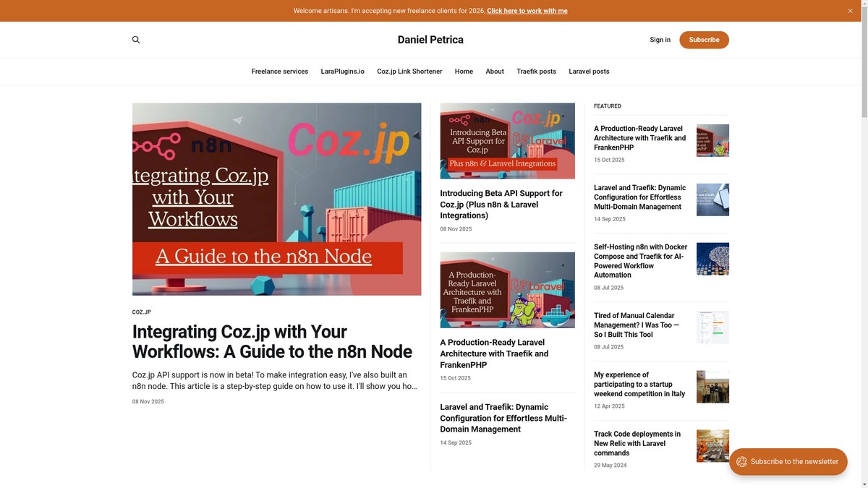Screen dimensions: 868x488
Task: Open LaraPlugins.io menu item
Action: click(343, 72)
